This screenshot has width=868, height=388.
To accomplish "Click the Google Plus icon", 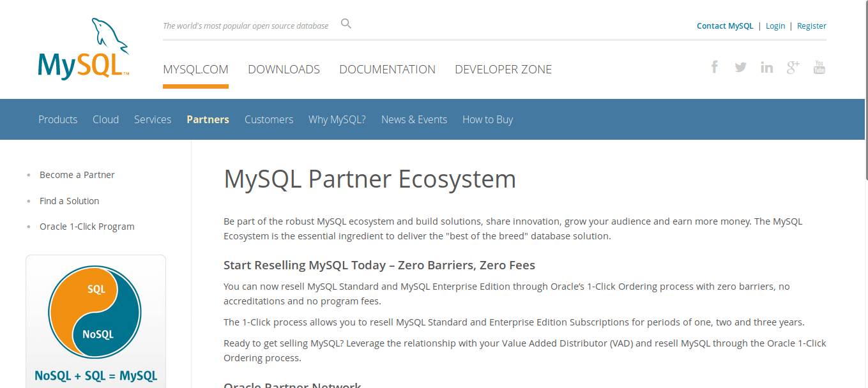I will tap(793, 67).
